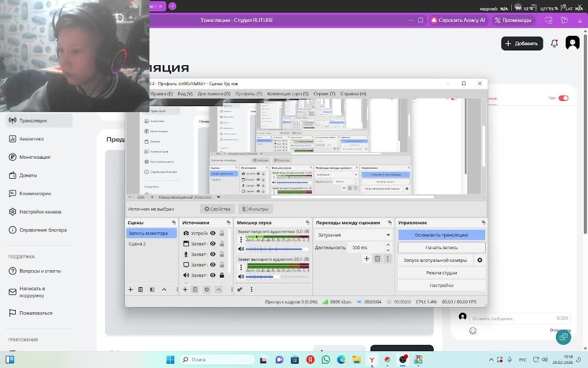Mute Захват входного аудиопотока speaker icon
This screenshot has width=588, height=368.
click(241, 249)
